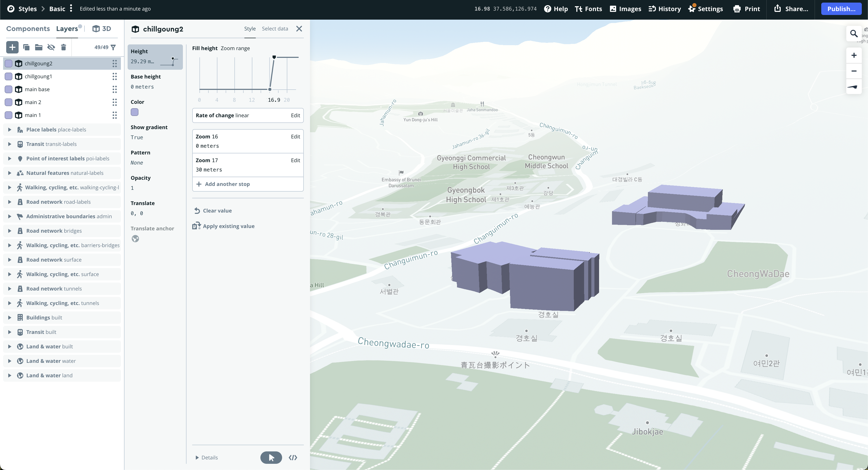Click Add another stop

coord(227,184)
